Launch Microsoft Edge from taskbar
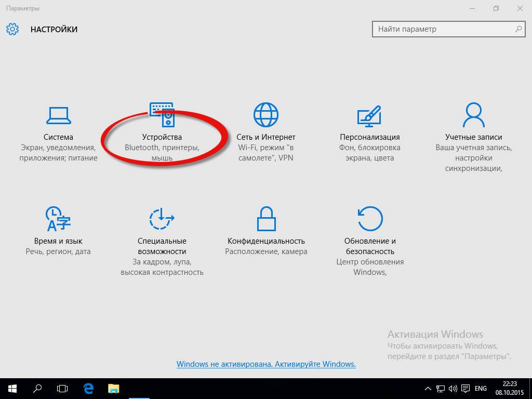Viewport: 532px width, 399px height. pyautogui.click(x=88, y=388)
